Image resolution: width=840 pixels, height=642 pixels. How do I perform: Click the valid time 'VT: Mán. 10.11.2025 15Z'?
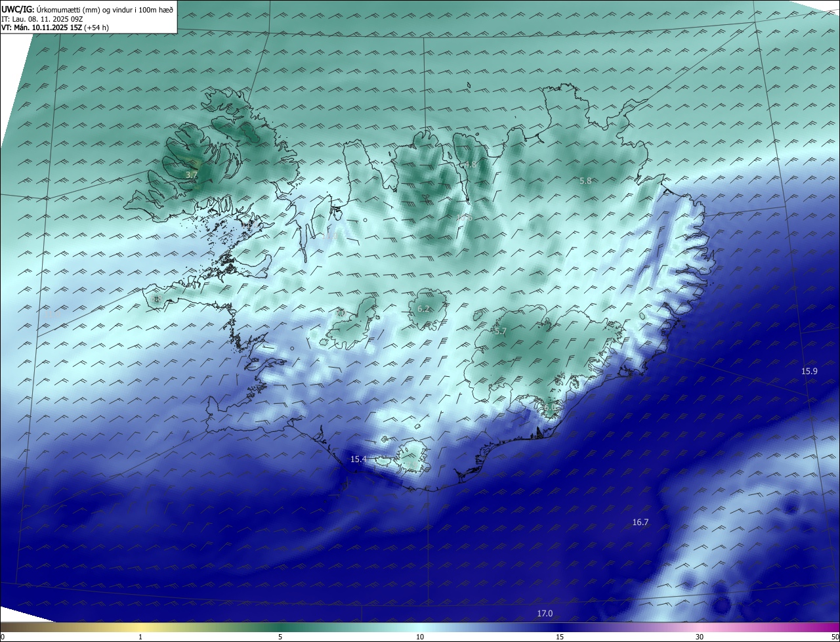42,28
